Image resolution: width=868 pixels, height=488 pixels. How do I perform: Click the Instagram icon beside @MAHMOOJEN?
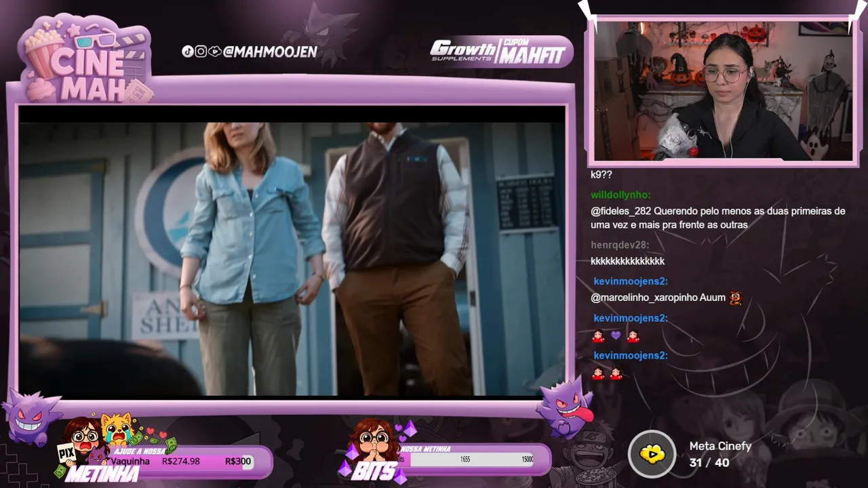click(201, 52)
